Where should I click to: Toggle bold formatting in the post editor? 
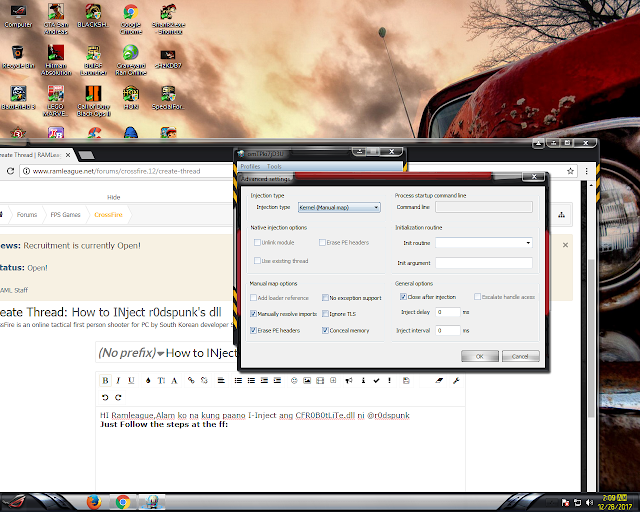[105, 381]
